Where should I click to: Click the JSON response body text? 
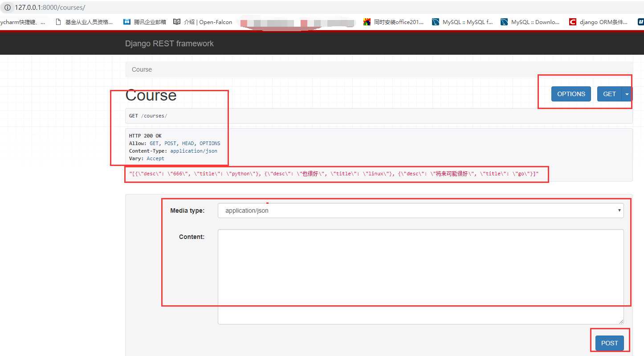334,174
